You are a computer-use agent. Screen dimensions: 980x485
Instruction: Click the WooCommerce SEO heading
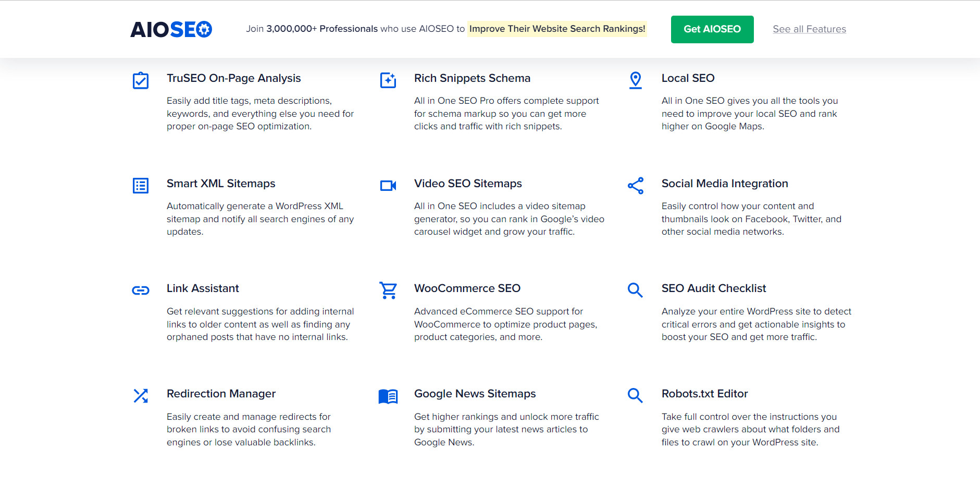pyautogui.click(x=467, y=288)
